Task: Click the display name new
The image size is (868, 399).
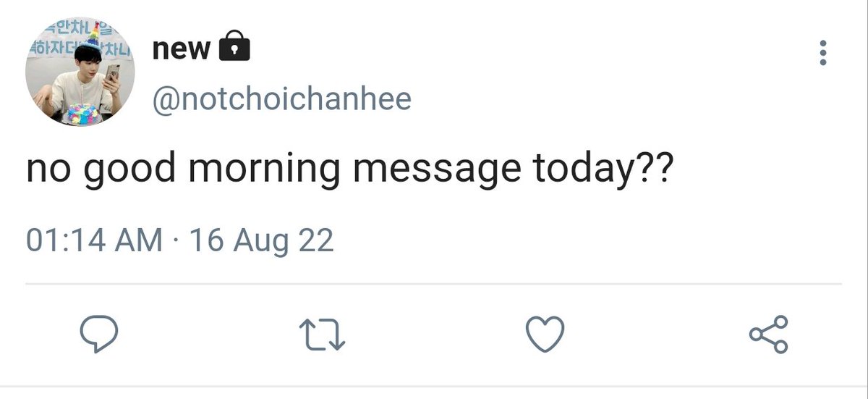Action: click(182, 49)
